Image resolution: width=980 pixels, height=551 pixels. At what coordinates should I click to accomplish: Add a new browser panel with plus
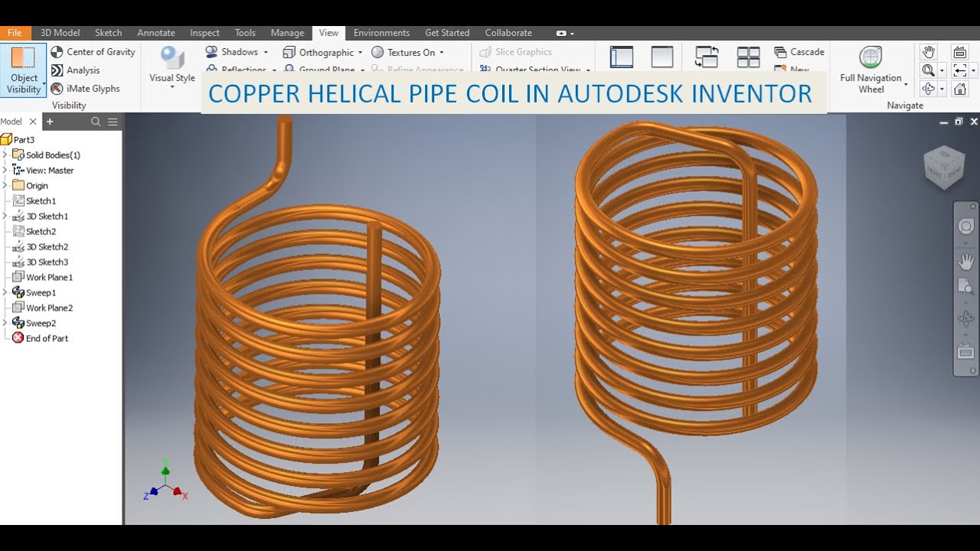point(50,122)
